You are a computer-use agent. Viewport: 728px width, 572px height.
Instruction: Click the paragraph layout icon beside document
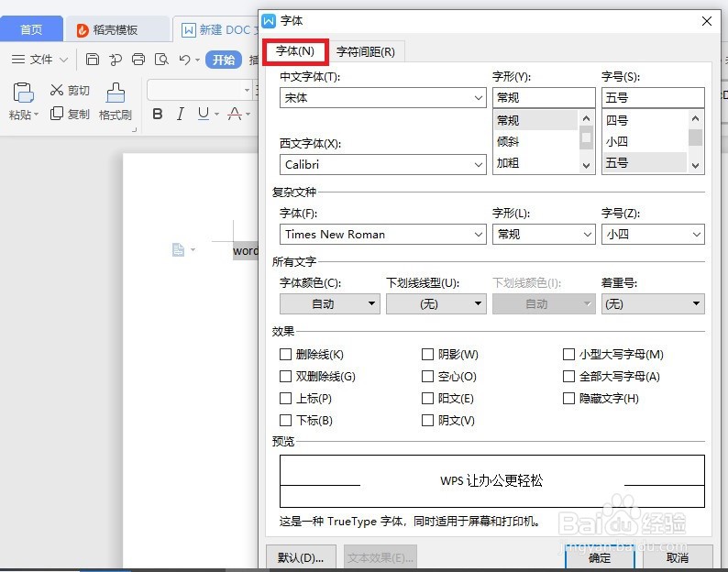178,249
